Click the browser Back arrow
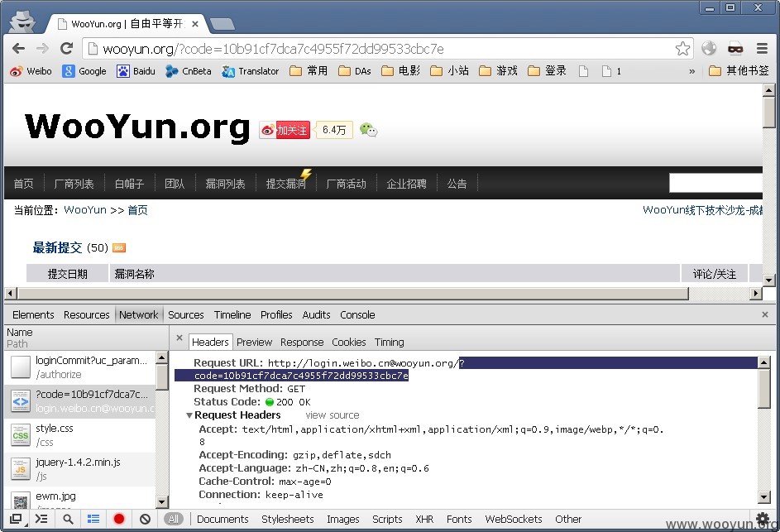The height and width of the screenshot is (532, 780). [x=18, y=48]
